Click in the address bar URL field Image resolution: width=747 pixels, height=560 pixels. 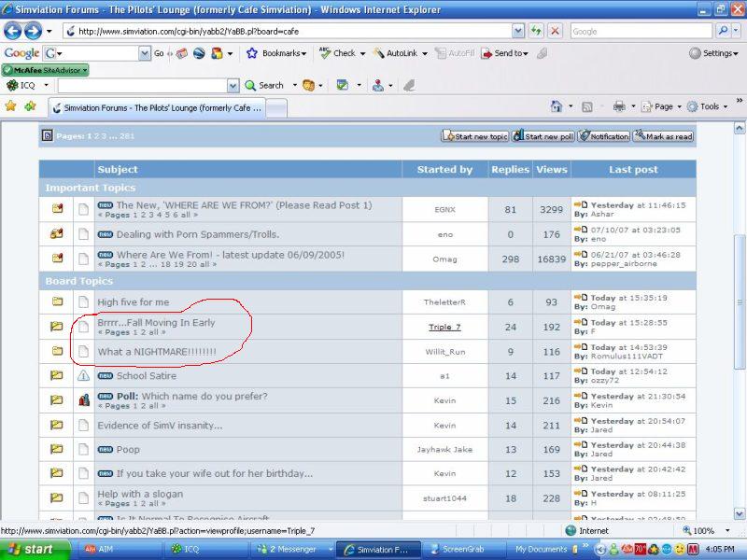pos(280,31)
